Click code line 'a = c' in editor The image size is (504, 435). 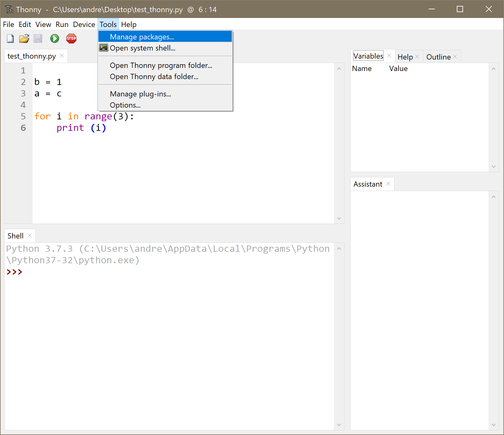(48, 94)
